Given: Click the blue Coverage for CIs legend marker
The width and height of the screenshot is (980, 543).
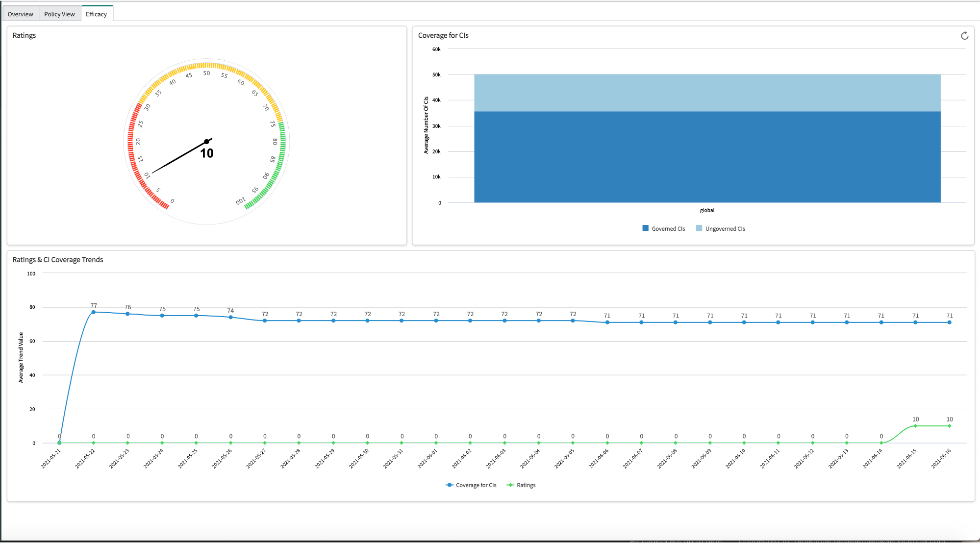Looking at the screenshot, I should [449, 485].
